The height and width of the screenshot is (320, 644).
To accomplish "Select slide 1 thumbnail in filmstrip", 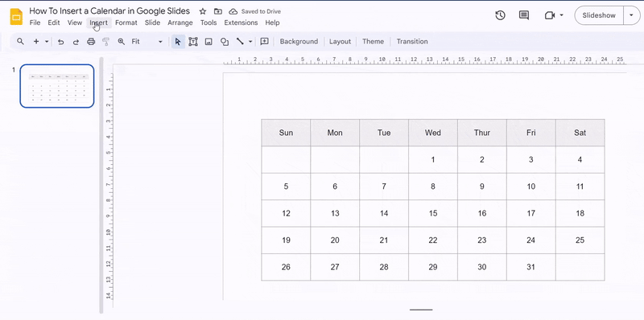I will (57, 86).
